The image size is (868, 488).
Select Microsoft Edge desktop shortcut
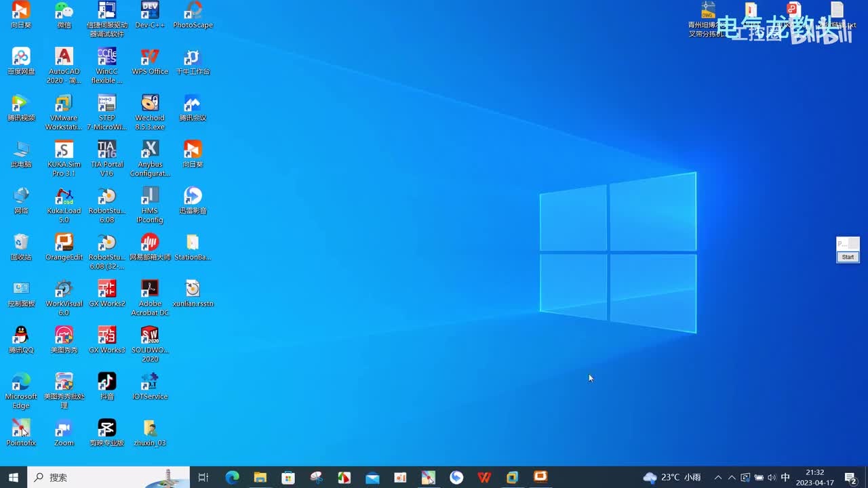pos(21,392)
